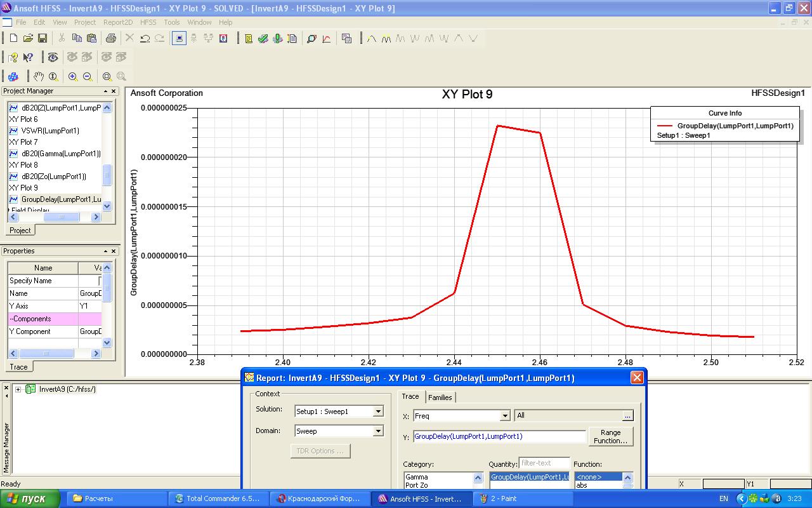Viewport: 812px width, 508px height.
Task: Click the ellipsis button next to All
Action: 627,416
